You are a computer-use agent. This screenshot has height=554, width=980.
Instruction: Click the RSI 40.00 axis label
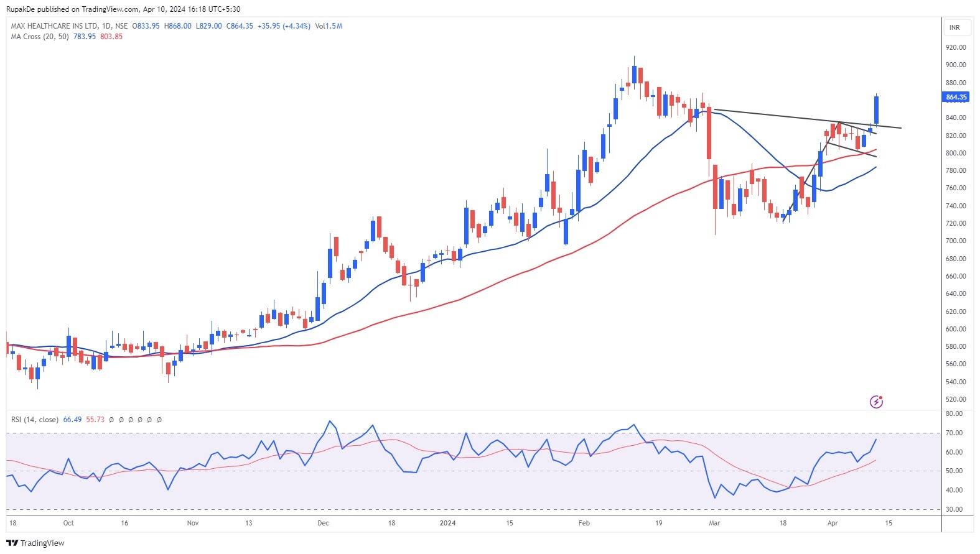(x=954, y=490)
